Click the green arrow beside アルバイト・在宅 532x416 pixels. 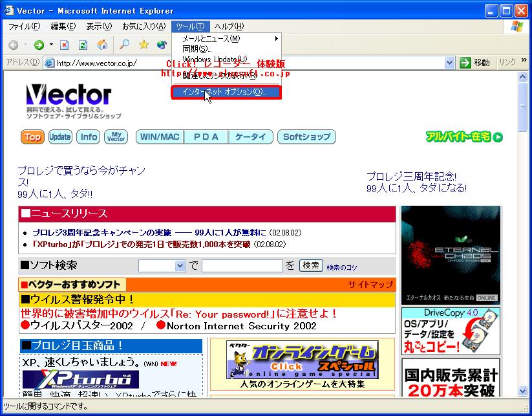click(498, 137)
